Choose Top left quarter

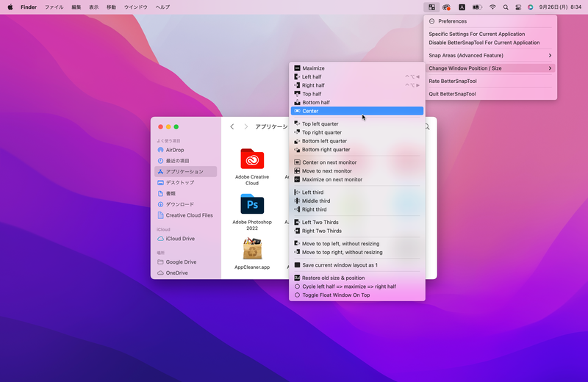(x=357, y=123)
